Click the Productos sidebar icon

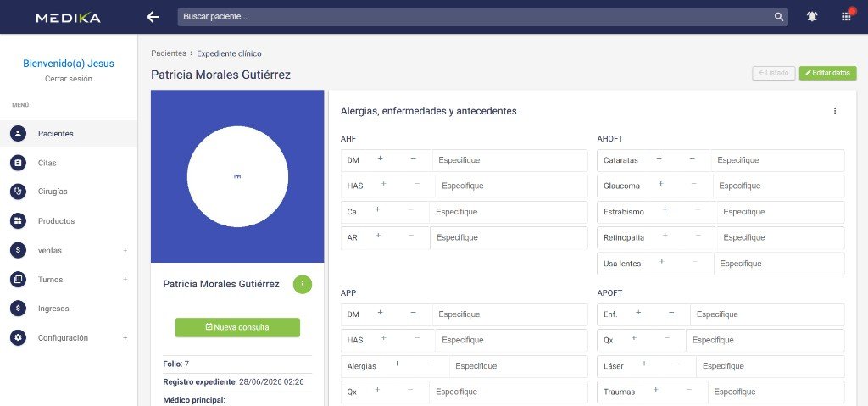click(19, 221)
